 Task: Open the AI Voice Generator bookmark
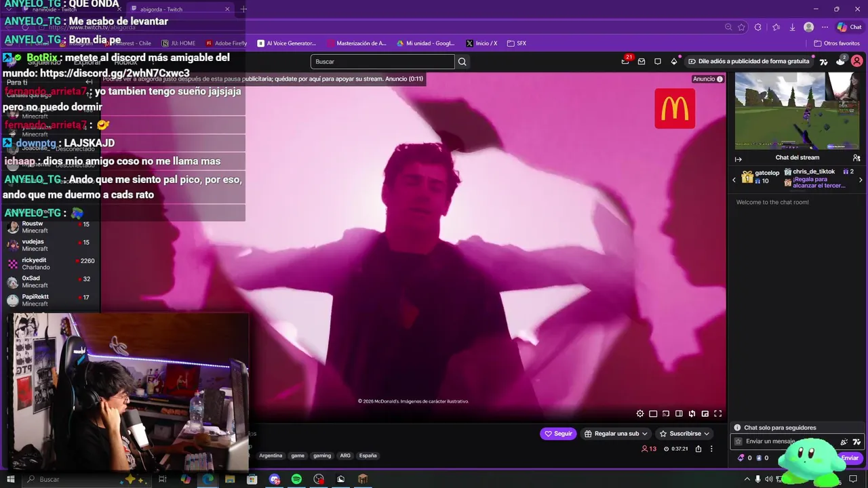(287, 43)
